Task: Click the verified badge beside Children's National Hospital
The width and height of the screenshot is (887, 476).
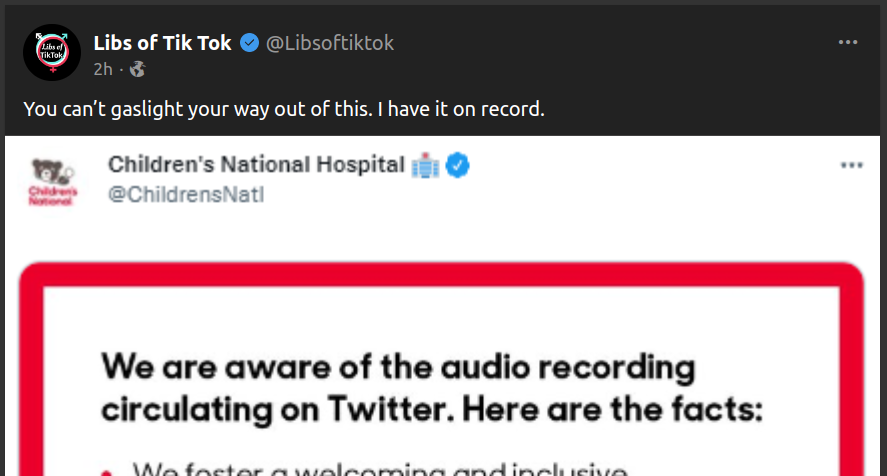Action: pos(458,165)
